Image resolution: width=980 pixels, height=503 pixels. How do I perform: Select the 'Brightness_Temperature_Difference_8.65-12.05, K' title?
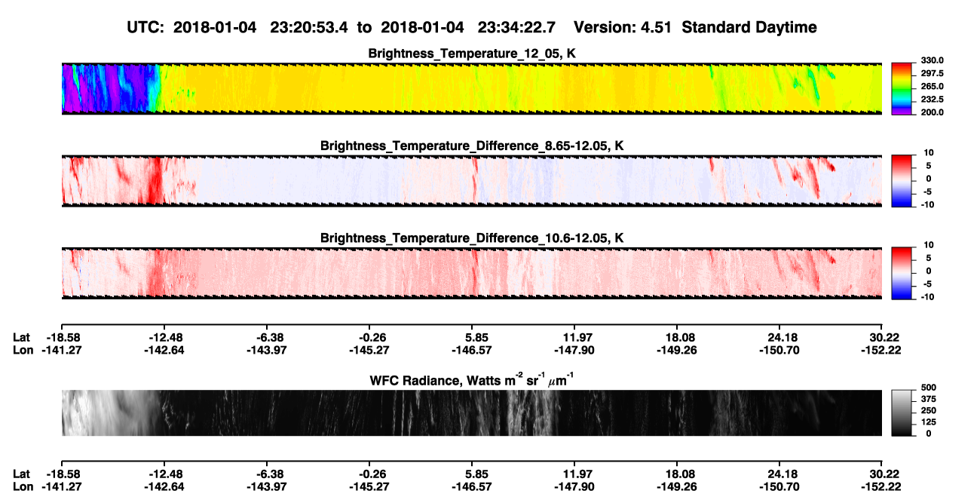pyautogui.click(x=472, y=146)
